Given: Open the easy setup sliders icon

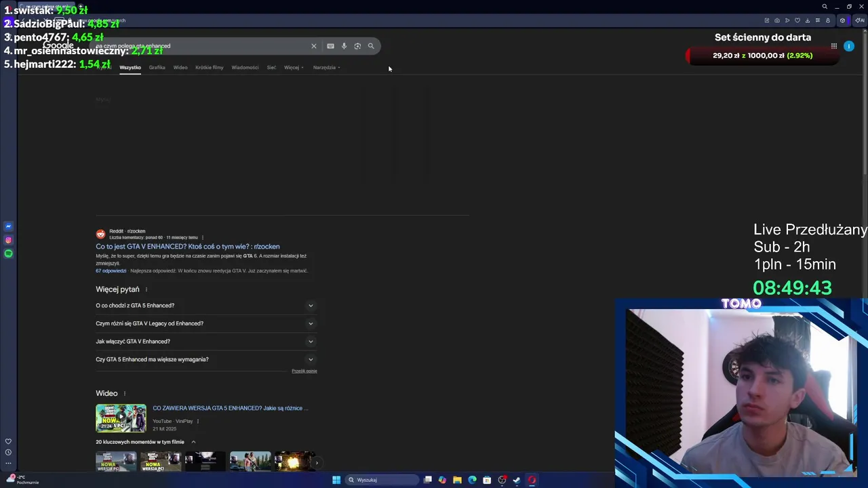Looking at the screenshot, I should (817, 20).
